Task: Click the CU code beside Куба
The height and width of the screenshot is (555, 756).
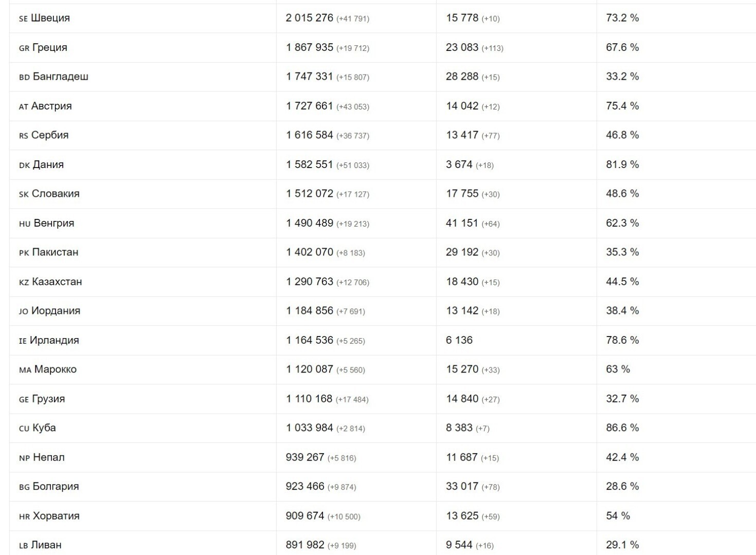Action: 24,429
